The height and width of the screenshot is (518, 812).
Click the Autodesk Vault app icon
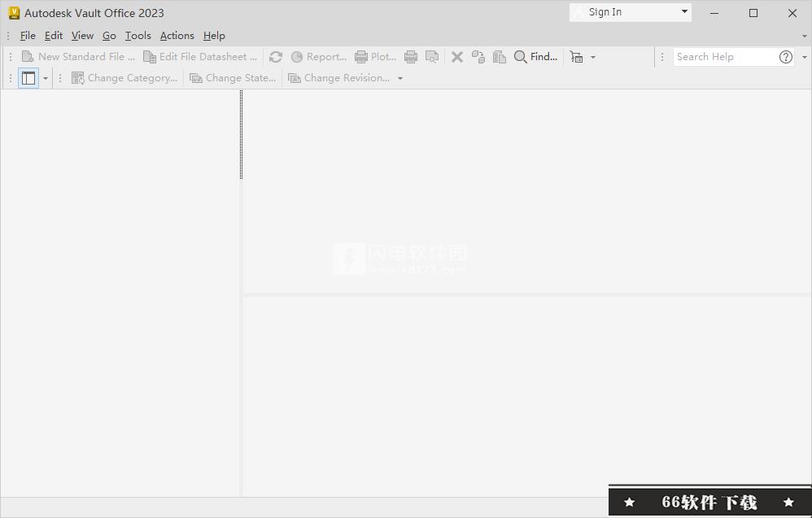(x=14, y=13)
